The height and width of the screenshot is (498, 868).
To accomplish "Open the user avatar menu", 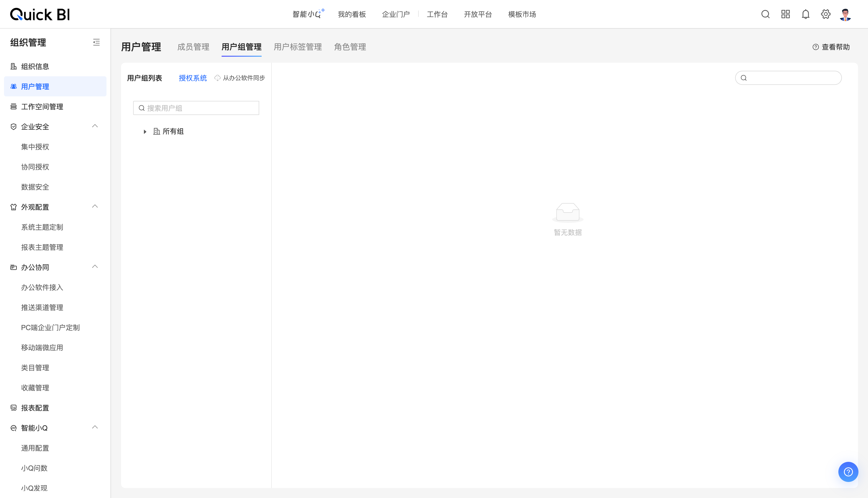I will 845,14.
